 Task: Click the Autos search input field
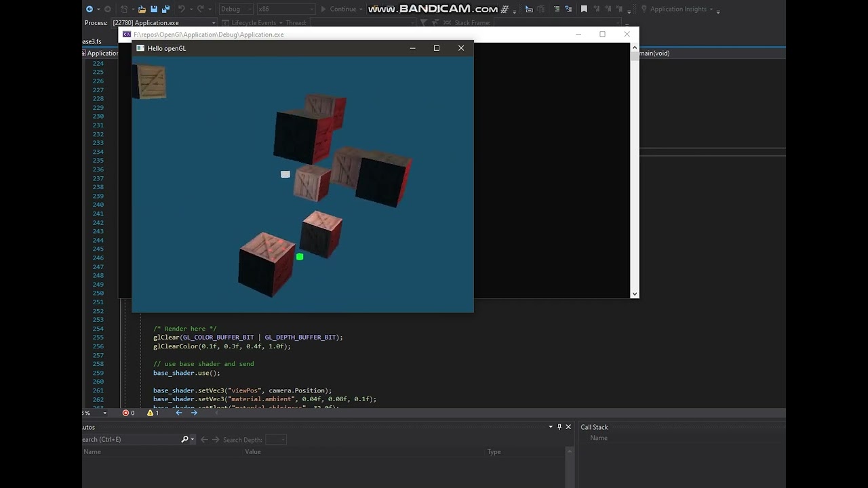tap(130, 439)
